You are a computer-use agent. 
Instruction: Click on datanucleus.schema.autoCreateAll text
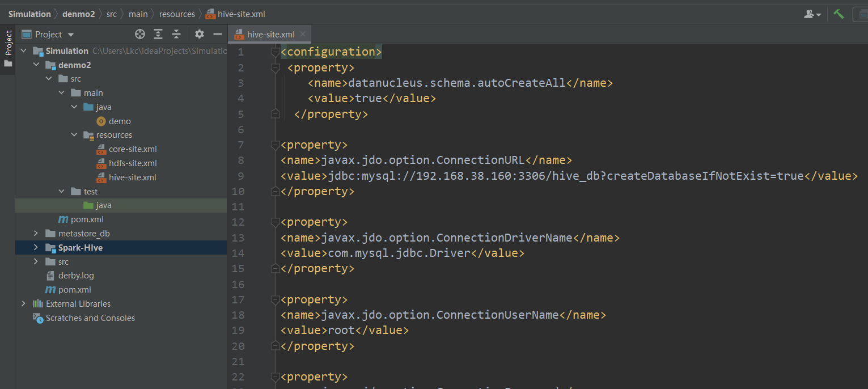coord(457,83)
